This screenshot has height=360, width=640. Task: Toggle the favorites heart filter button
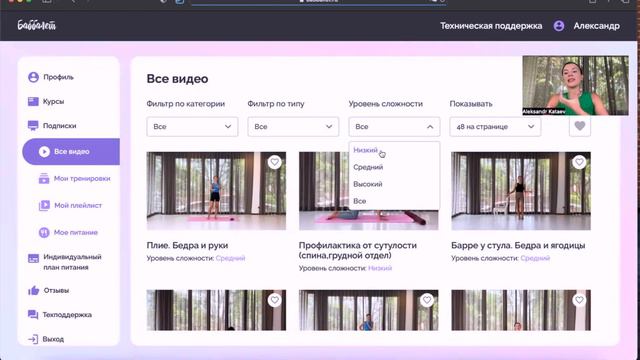coord(580,126)
